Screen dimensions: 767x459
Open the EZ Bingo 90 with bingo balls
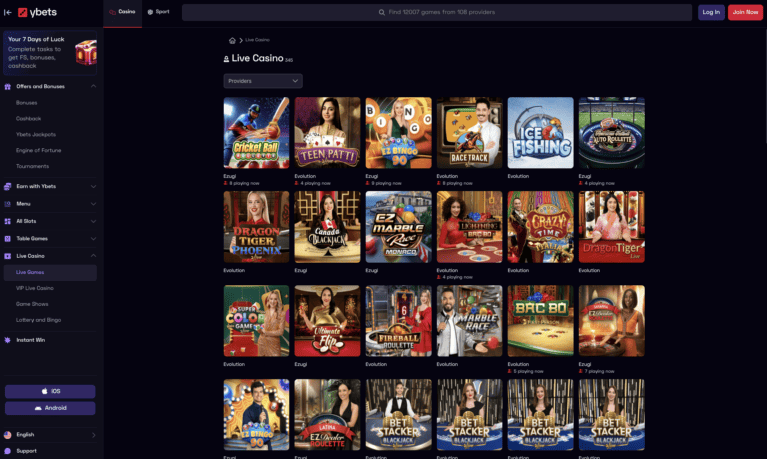tap(399, 133)
